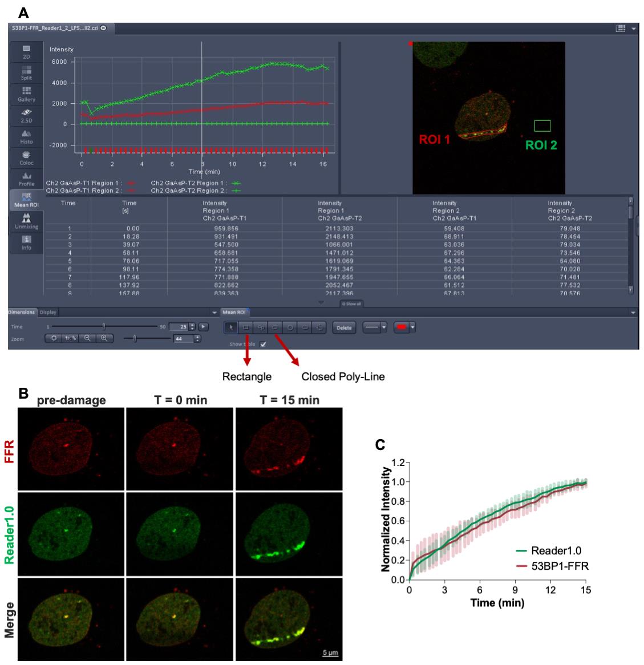The height and width of the screenshot is (665, 644).
Task: Select the circle ROI drawing tool
Action: coord(290,327)
